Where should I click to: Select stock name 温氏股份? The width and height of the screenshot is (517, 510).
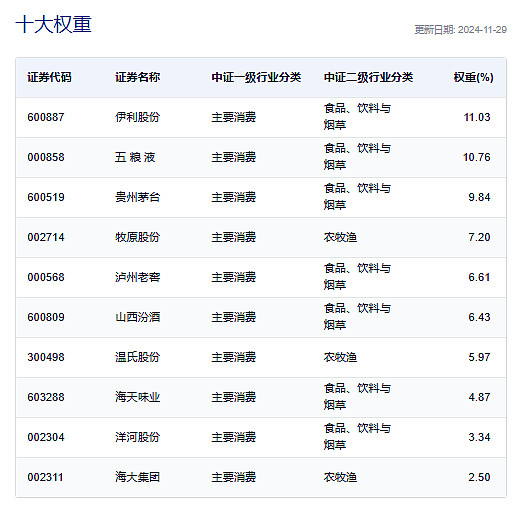point(137,357)
